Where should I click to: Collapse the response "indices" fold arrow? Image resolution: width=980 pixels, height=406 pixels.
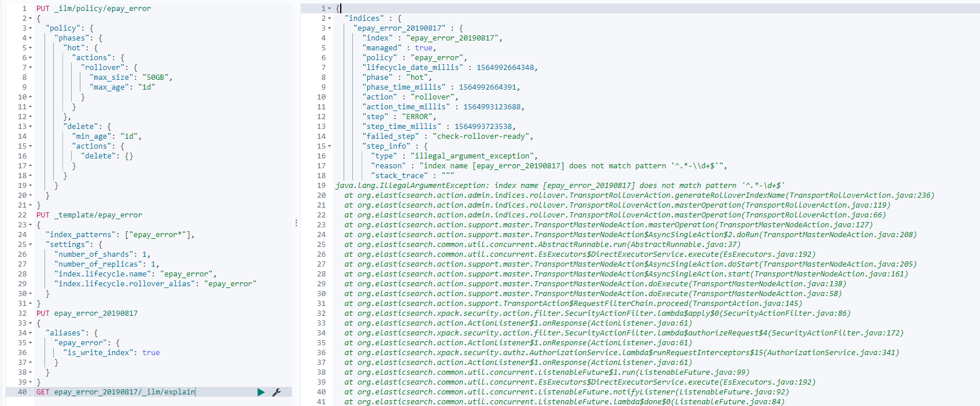tap(329, 19)
